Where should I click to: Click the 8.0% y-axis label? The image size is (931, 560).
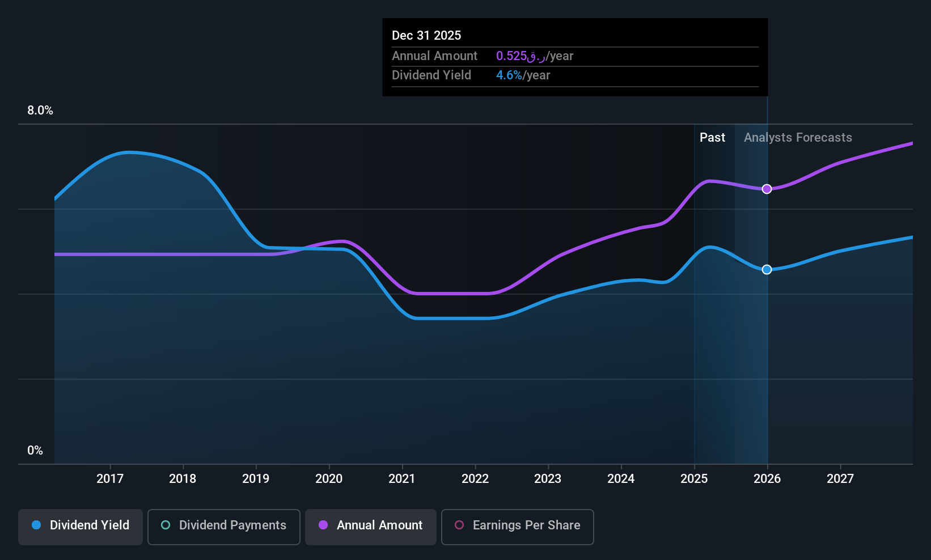click(x=40, y=111)
